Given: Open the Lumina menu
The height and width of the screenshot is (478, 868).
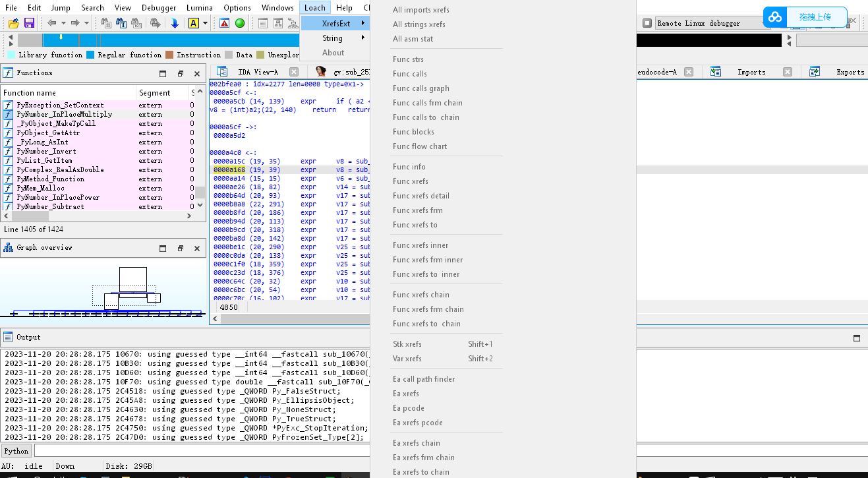Looking at the screenshot, I should click(x=199, y=8).
